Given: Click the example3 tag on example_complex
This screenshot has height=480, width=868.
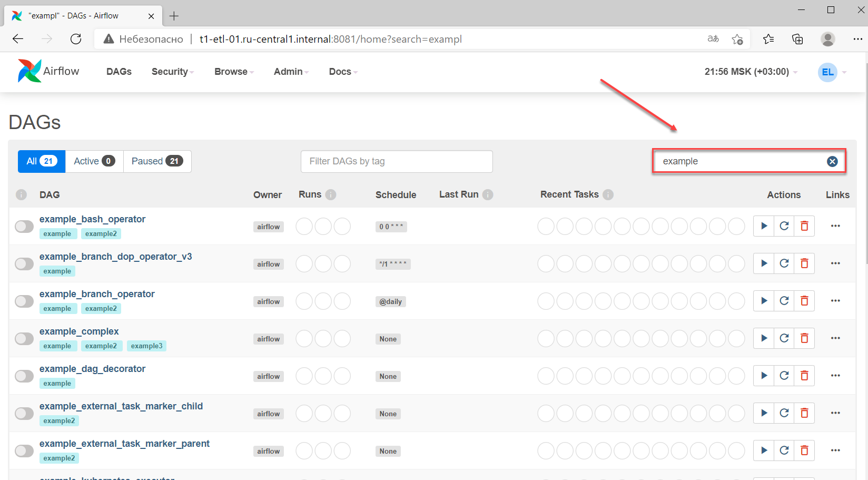Looking at the screenshot, I should (146, 346).
